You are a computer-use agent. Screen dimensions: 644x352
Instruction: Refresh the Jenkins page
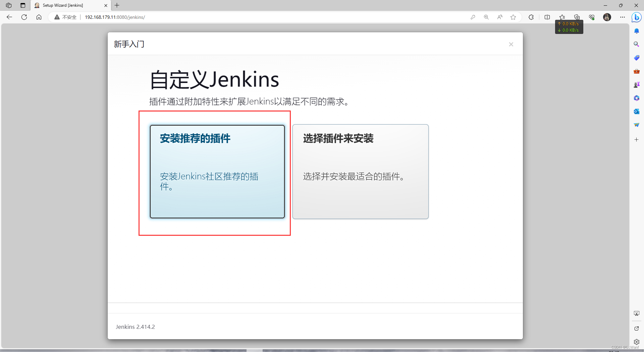[x=24, y=17]
